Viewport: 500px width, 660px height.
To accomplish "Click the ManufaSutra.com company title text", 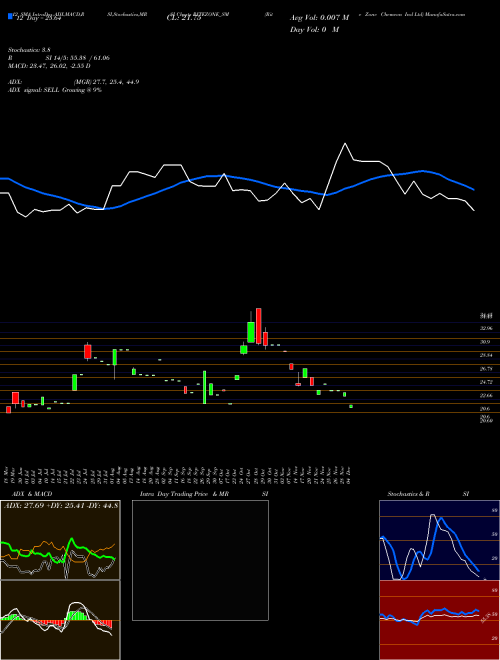I will [412, 14].
